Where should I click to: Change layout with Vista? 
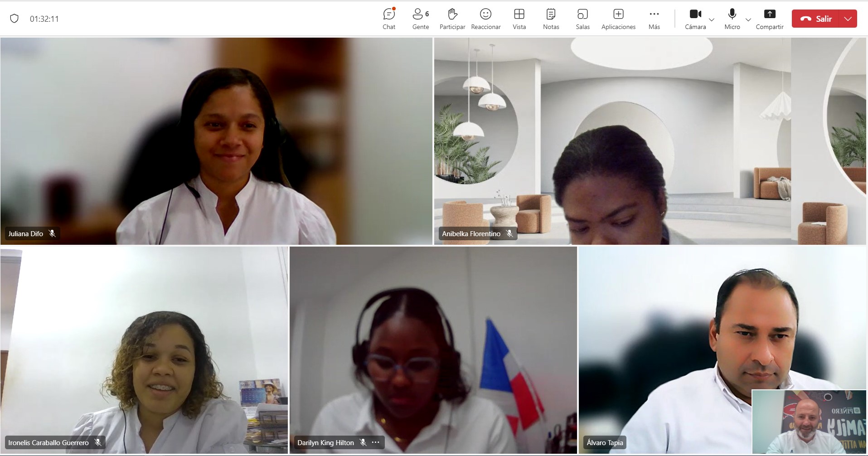519,19
